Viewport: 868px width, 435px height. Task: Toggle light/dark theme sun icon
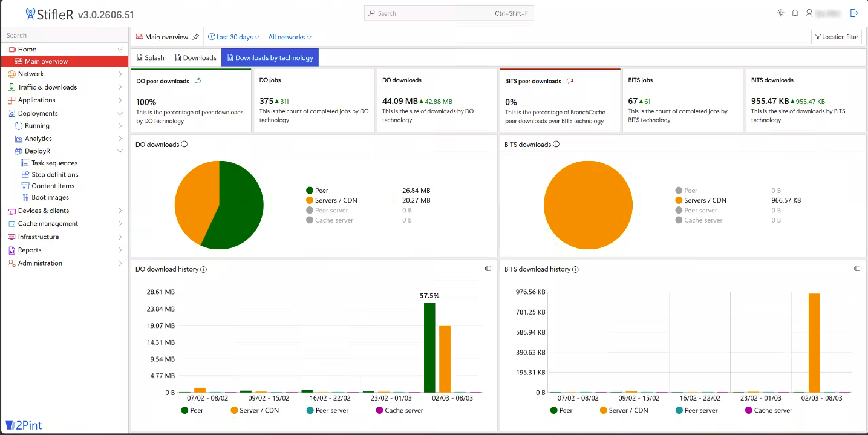point(781,13)
